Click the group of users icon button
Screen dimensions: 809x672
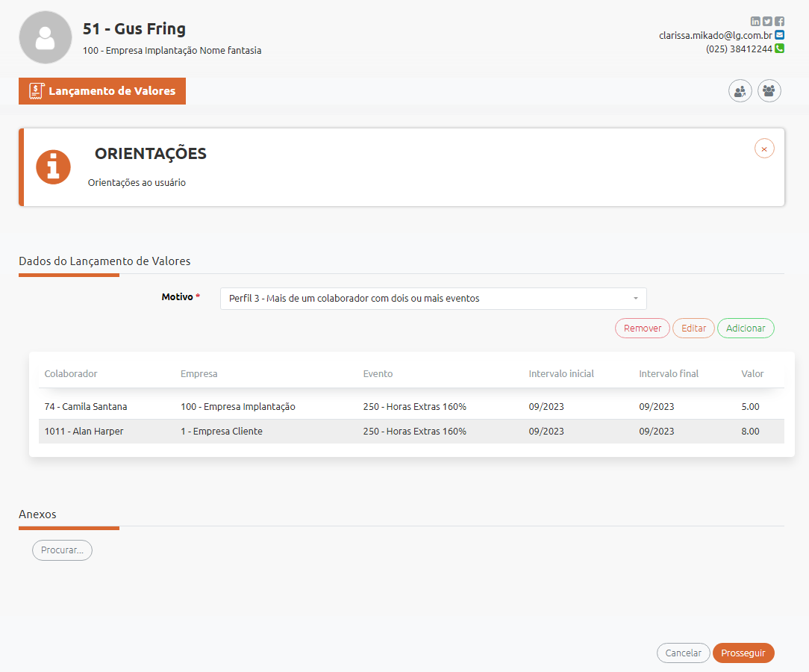tap(769, 91)
